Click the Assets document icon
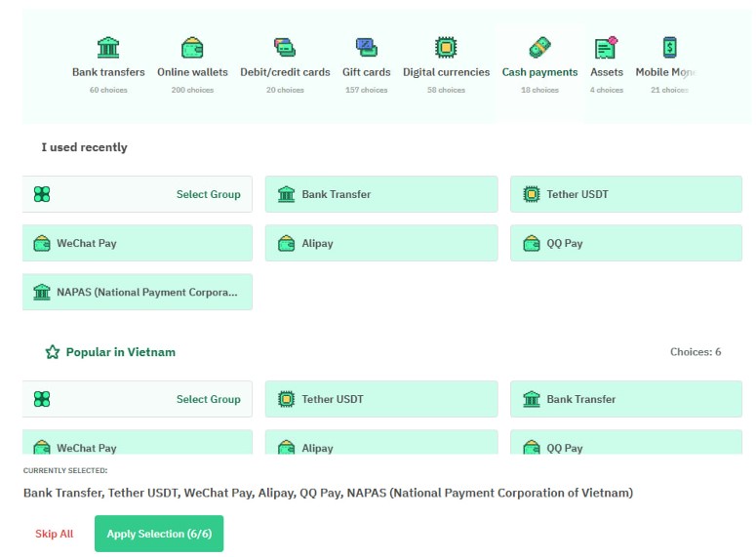Screen dimensions: 756x557 (x=606, y=47)
